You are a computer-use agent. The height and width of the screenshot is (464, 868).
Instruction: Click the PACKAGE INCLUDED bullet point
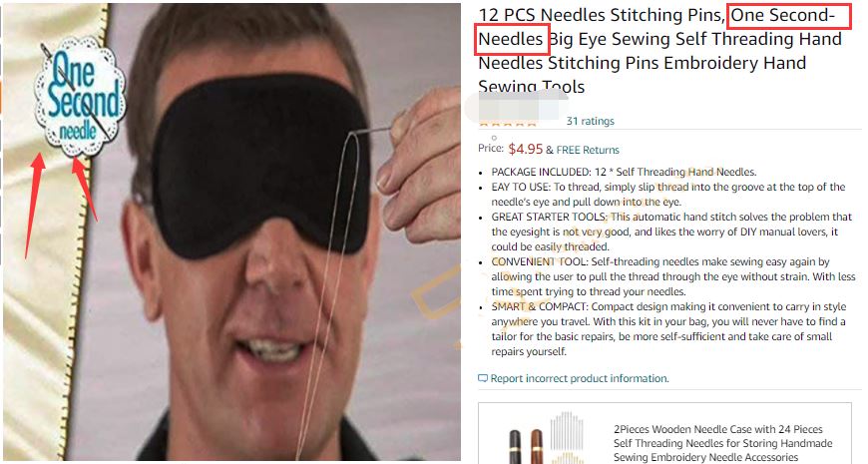pyautogui.click(x=624, y=172)
